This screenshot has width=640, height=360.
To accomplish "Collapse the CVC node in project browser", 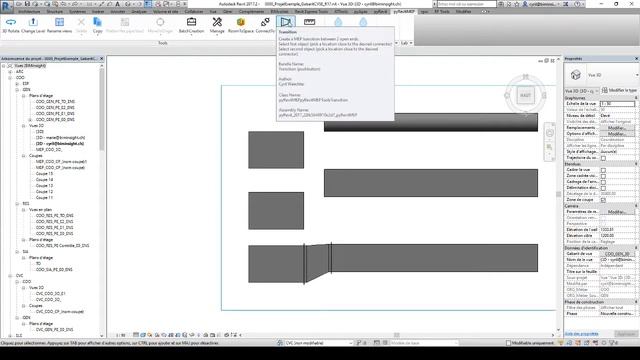I will 10,276.
